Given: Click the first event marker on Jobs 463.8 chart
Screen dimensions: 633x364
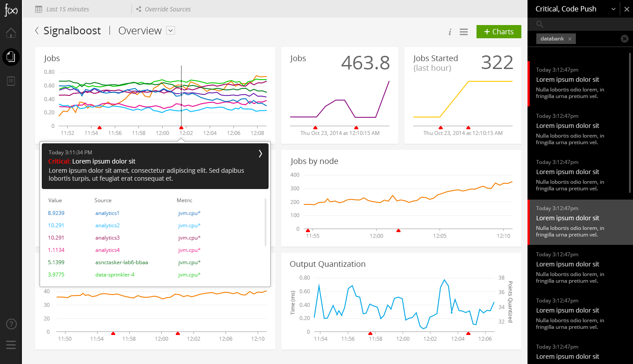Looking at the screenshot, I should [315, 127].
